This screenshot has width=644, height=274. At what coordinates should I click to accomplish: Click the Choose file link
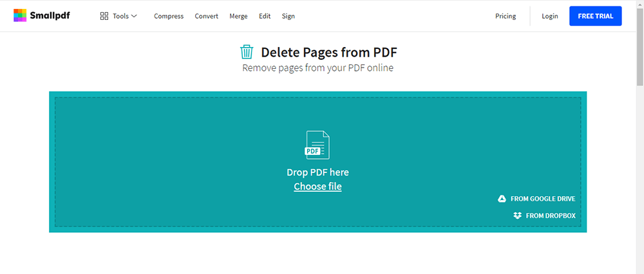pos(317,187)
